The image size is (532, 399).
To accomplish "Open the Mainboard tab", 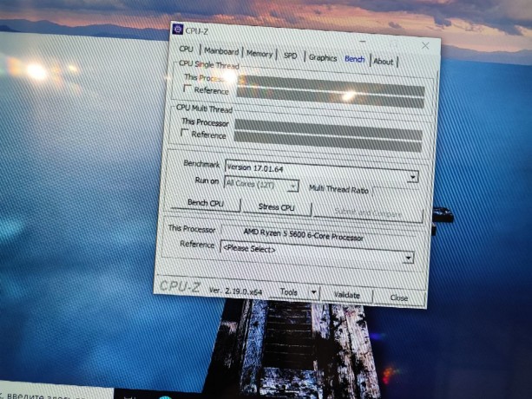I will pyautogui.click(x=220, y=52).
